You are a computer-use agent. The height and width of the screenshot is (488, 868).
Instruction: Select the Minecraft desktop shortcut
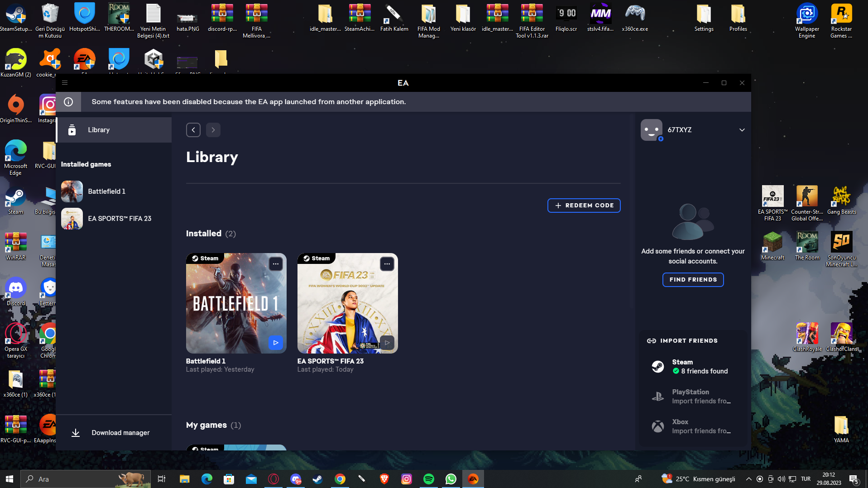click(x=772, y=246)
